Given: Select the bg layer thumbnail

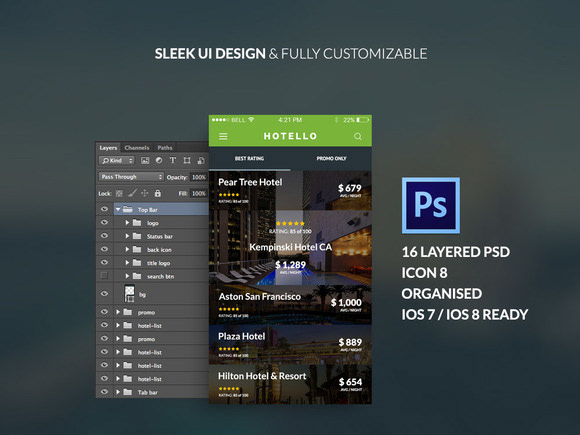Looking at the screenshot, I should point(129,294).
